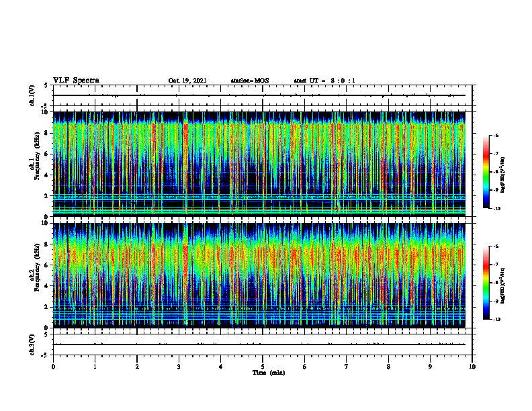Click the "-10" tick on ch.1 color bar
The image size is (532, 411).
pos(496,209)
